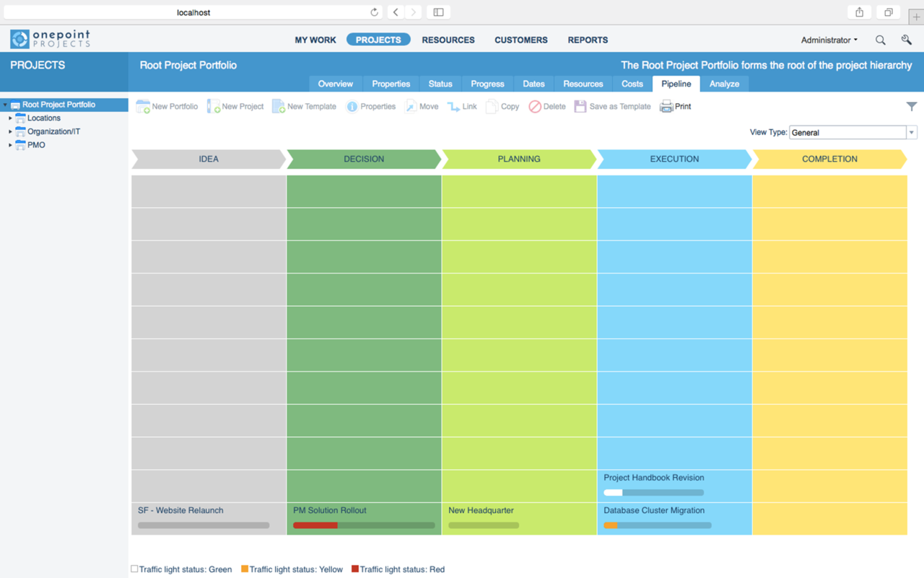Expand the Organization/IT tree node
This screenshot has height=578, width=924.
10,132
